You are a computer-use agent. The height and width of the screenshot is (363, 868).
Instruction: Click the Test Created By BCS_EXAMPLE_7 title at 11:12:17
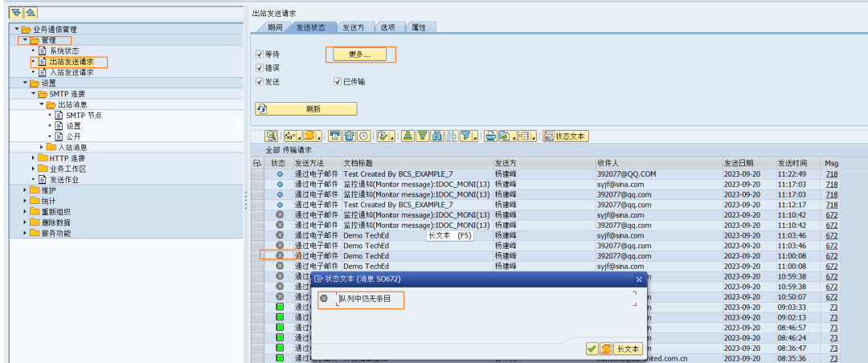pos(398,204)
